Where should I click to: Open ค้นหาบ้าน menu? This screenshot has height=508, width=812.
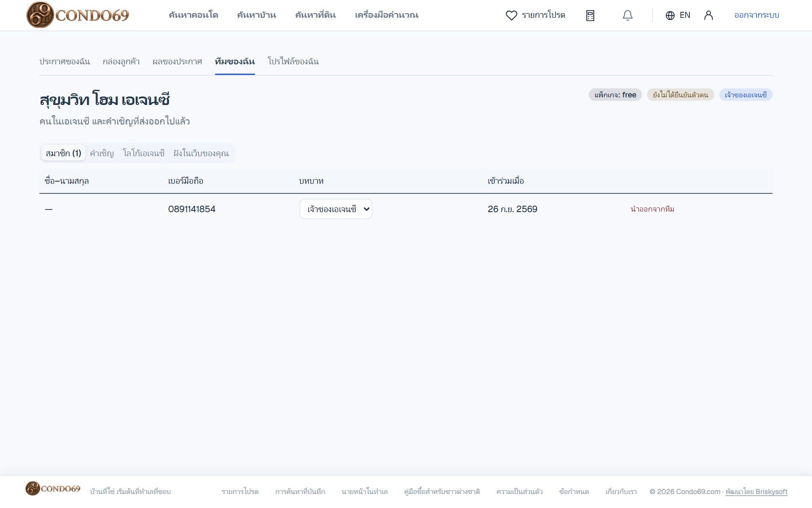pos(256,15)
